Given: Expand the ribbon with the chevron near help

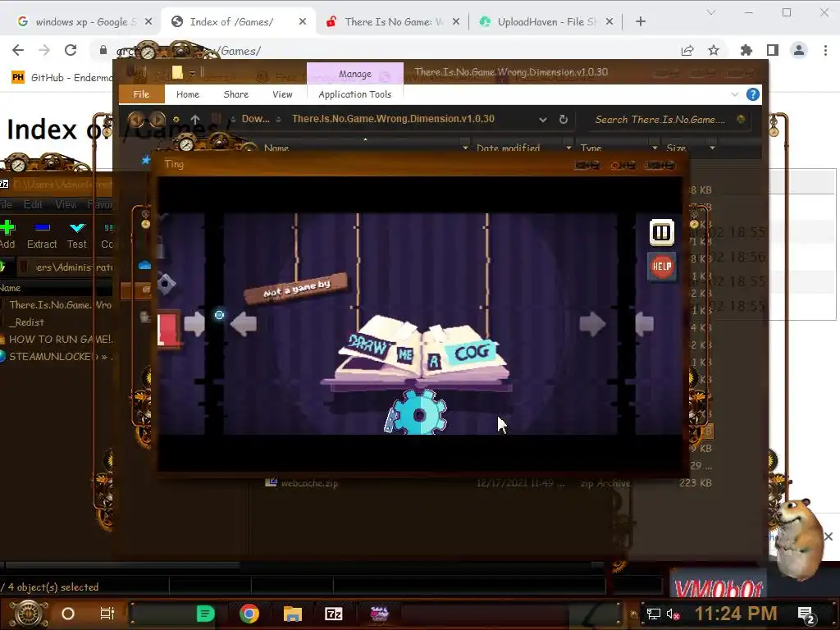Looking at the screenshot, I should point(734,95).
